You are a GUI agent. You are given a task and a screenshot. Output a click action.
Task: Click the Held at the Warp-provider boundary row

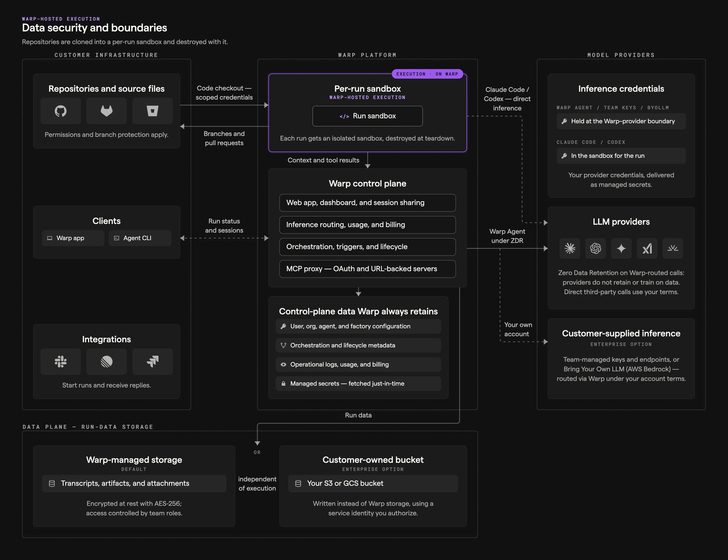tap(621, 121)
